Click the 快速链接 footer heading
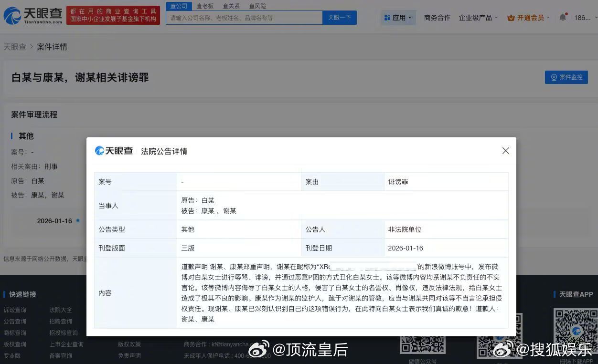 22,294
